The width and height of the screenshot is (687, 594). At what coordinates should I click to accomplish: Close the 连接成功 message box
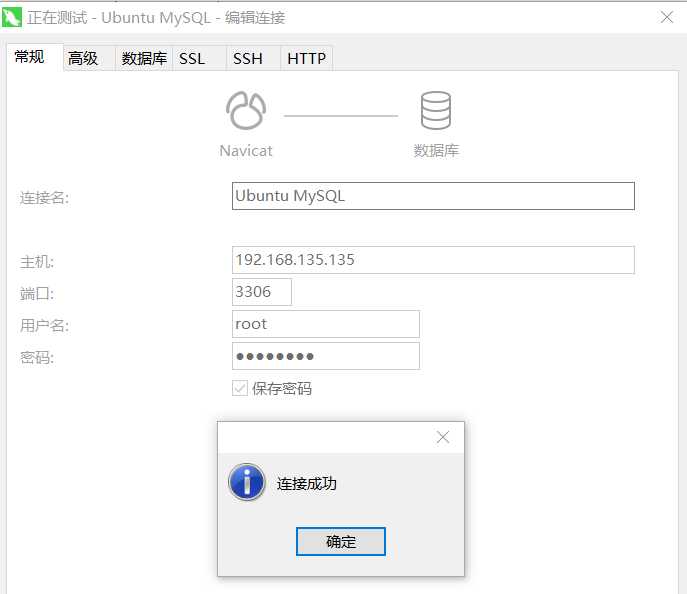pos(443,437)
